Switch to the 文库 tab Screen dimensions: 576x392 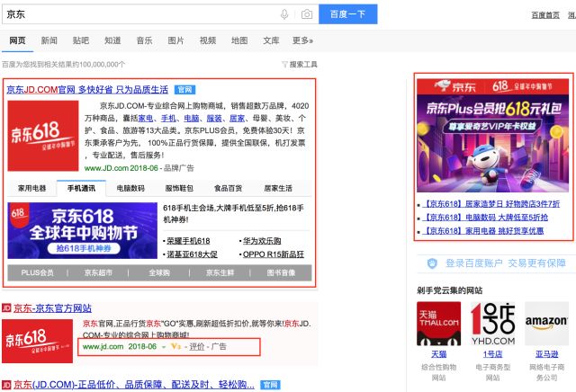point(271,40)
